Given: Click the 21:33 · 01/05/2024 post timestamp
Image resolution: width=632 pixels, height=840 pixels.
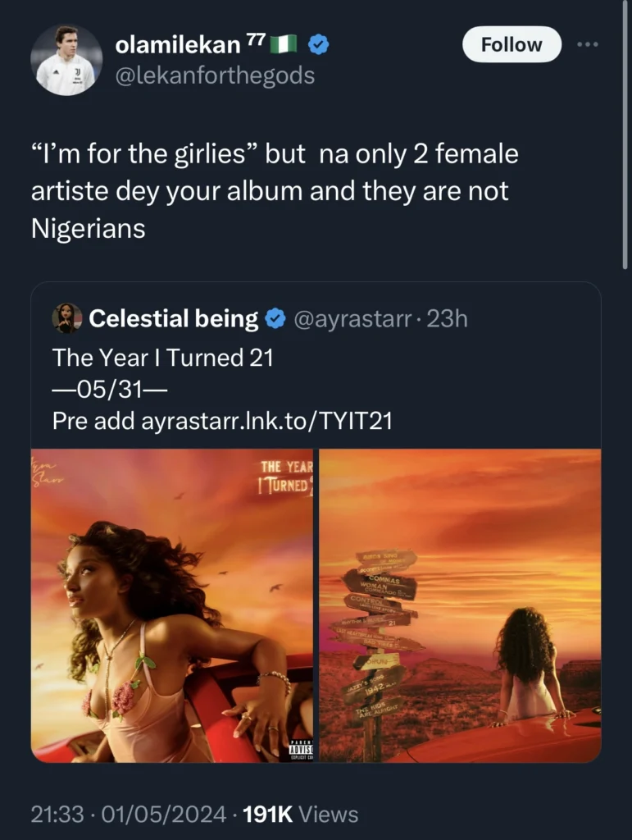Looking at the screenshot, I should (129, 815).
